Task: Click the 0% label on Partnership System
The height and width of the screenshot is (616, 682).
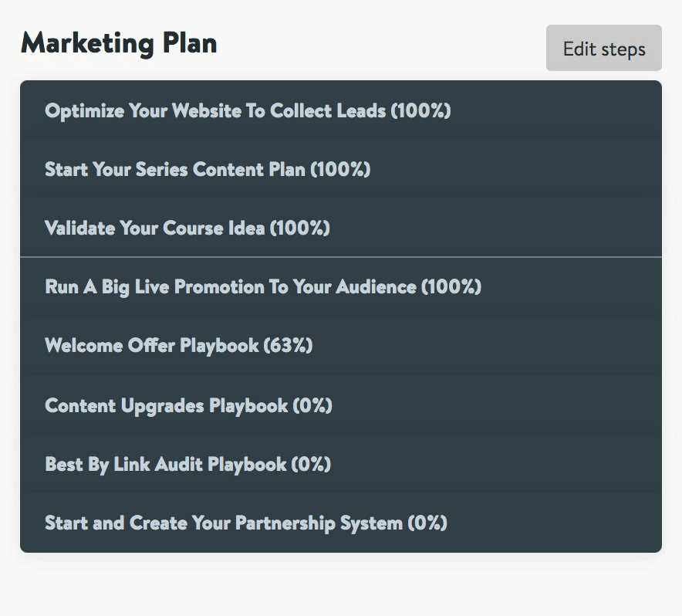Action: pos(427,523)
